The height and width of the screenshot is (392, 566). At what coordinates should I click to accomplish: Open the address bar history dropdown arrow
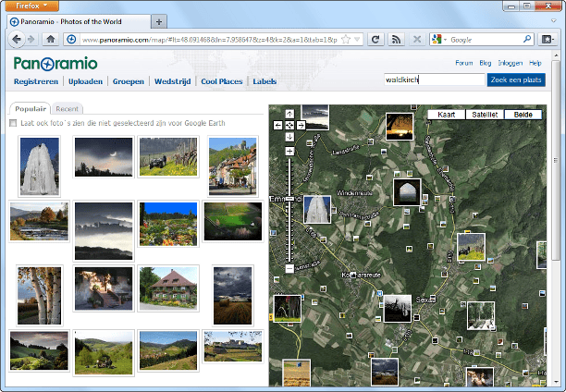click(357, 40)
